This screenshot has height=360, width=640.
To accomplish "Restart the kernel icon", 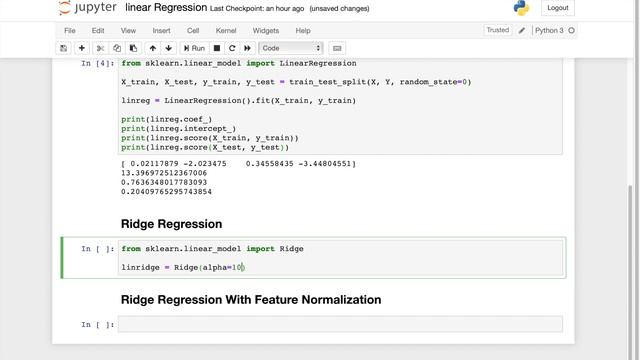I will (x=232, y=48).
